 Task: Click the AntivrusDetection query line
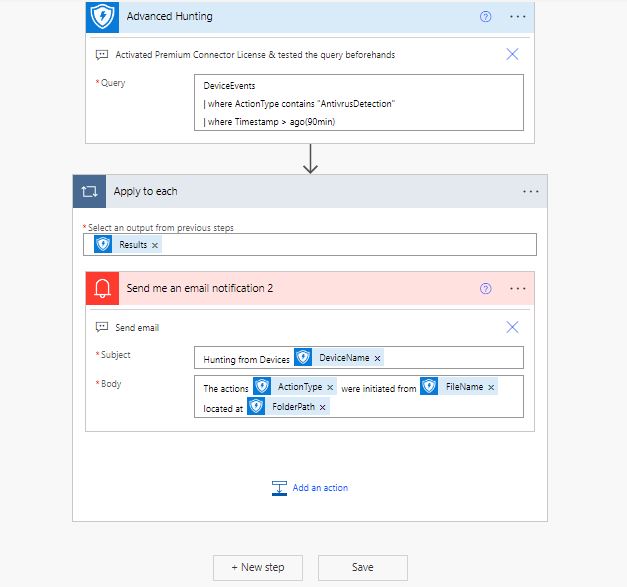pyautogui.click(x=299, y=104)
